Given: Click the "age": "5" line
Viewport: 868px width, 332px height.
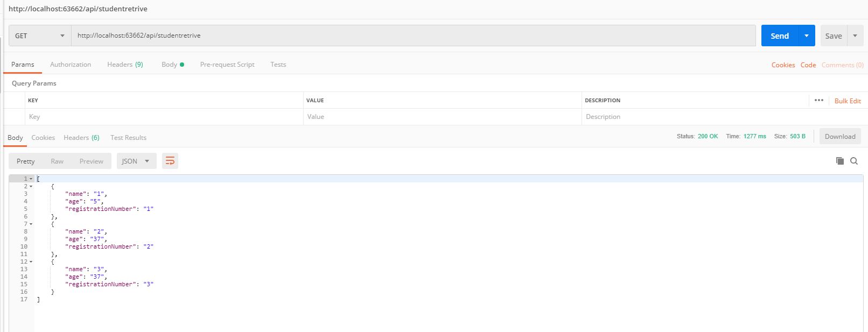Looking at the screenshot, I should 85,201.
